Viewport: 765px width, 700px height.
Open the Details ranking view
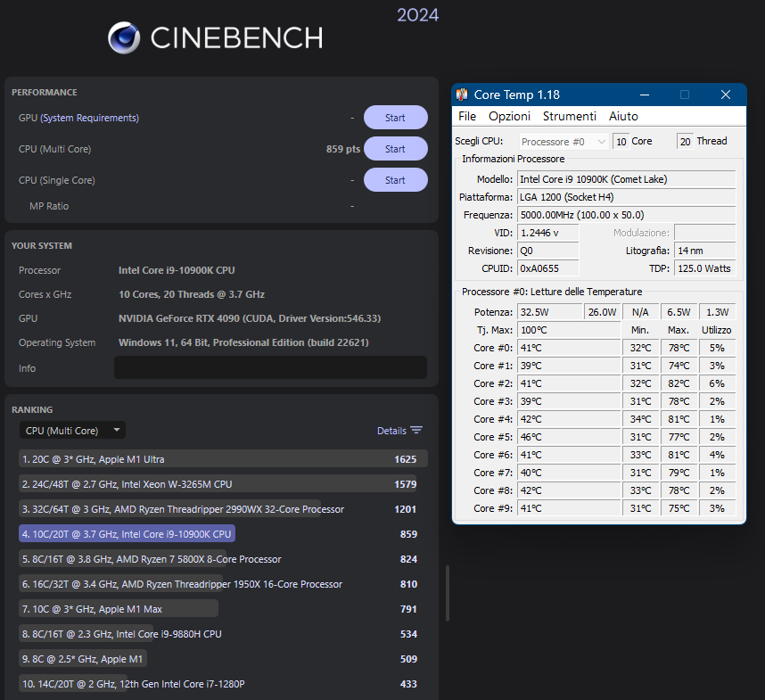pyautogui.click(x=399, y=431)
